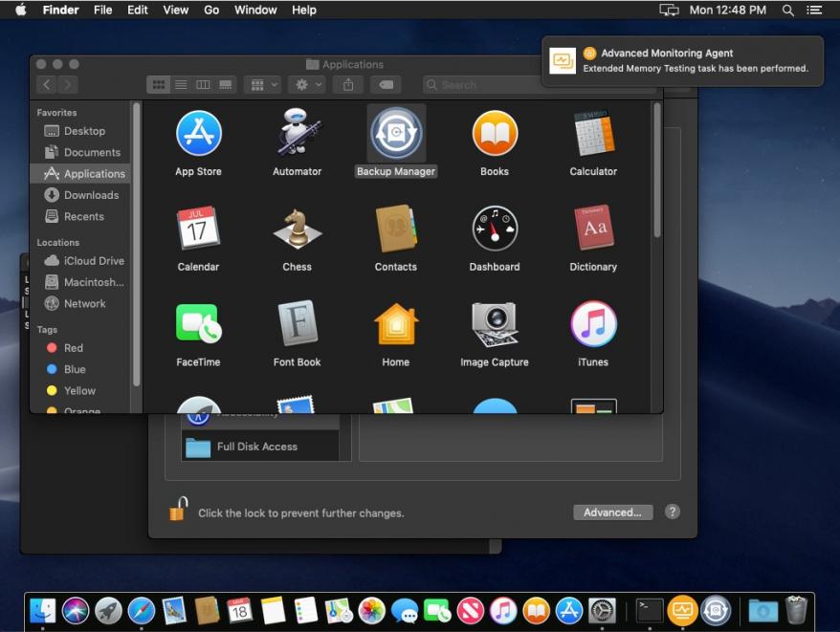Click the Finder search field
This screenshot has height=632, width=840.
tap(478, 85)
